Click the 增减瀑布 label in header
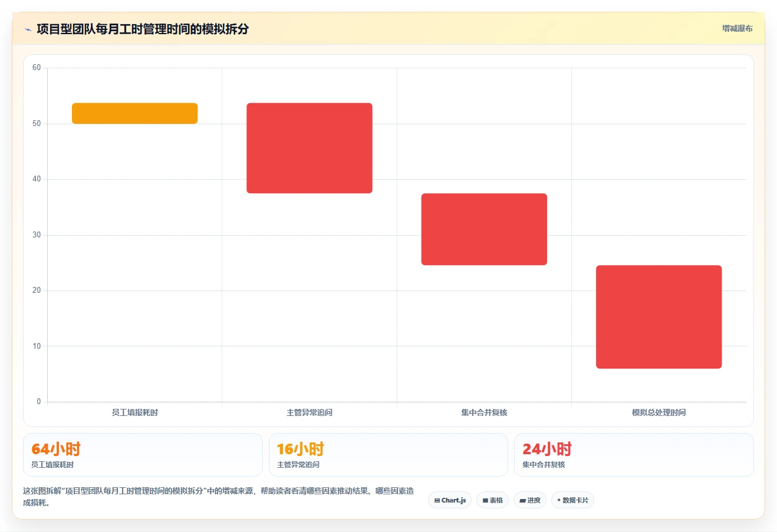Viewport: 777px width, 532px height. tap(738, 28)
